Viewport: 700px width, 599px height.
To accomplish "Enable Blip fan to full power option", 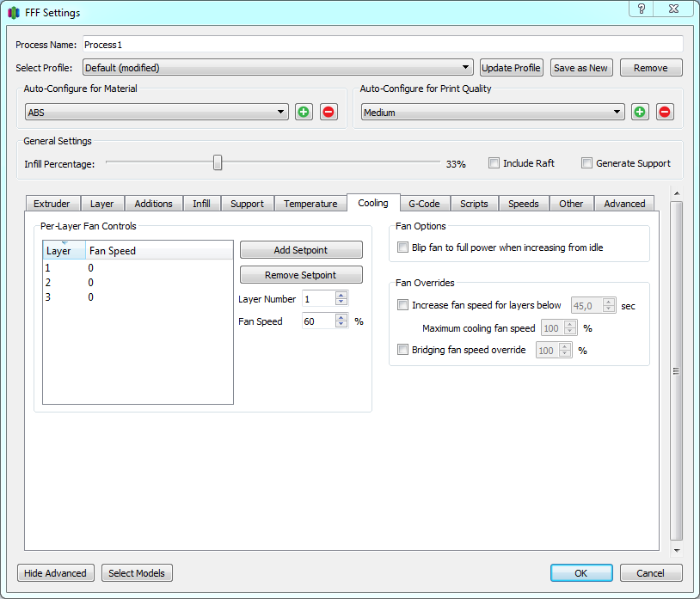I will pyautogui.click(x=403, y=248).
